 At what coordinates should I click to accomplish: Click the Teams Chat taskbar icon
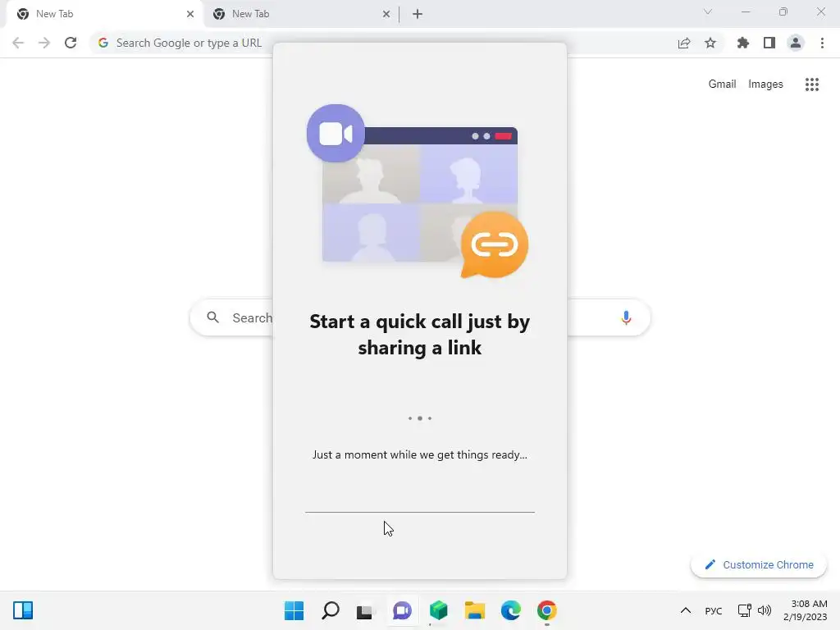click(x=402, y=610)
